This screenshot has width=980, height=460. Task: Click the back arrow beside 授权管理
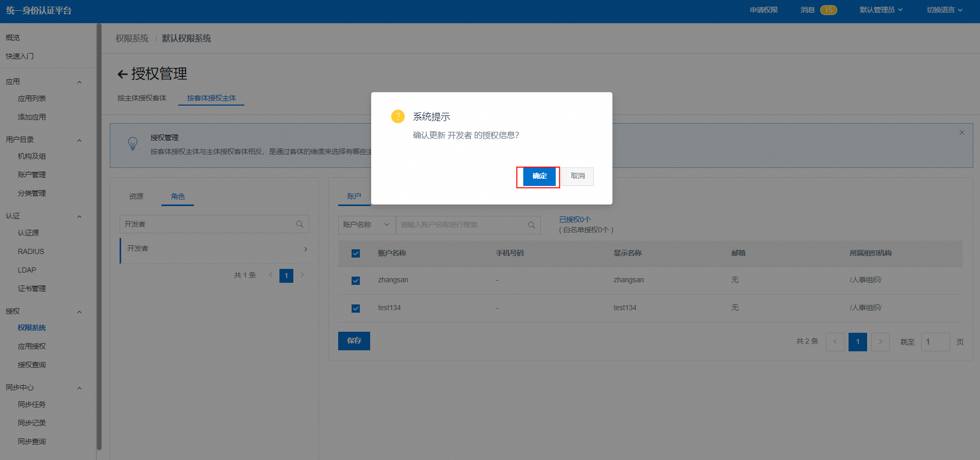click(122, 74)
